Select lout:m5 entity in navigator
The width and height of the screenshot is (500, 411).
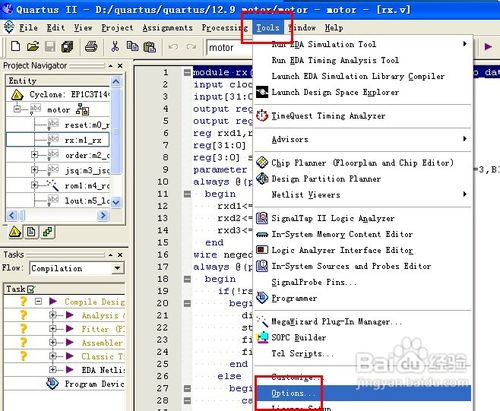click(87, 200)
